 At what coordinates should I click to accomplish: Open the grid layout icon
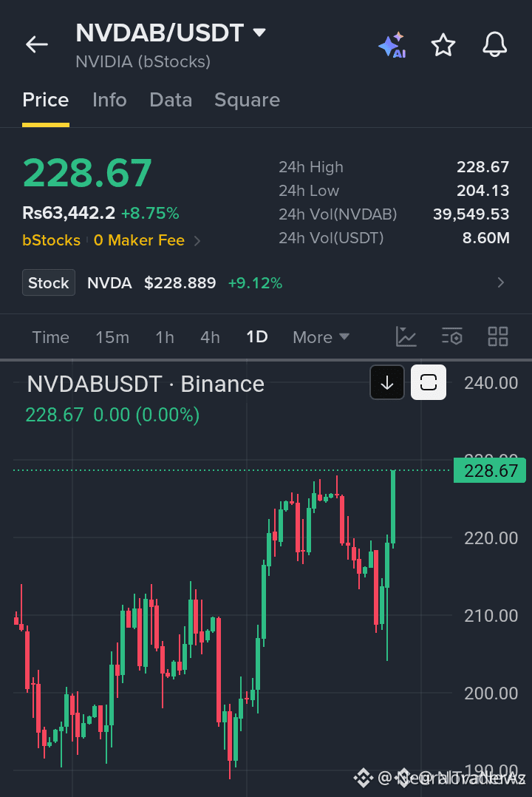coord(498,336)
